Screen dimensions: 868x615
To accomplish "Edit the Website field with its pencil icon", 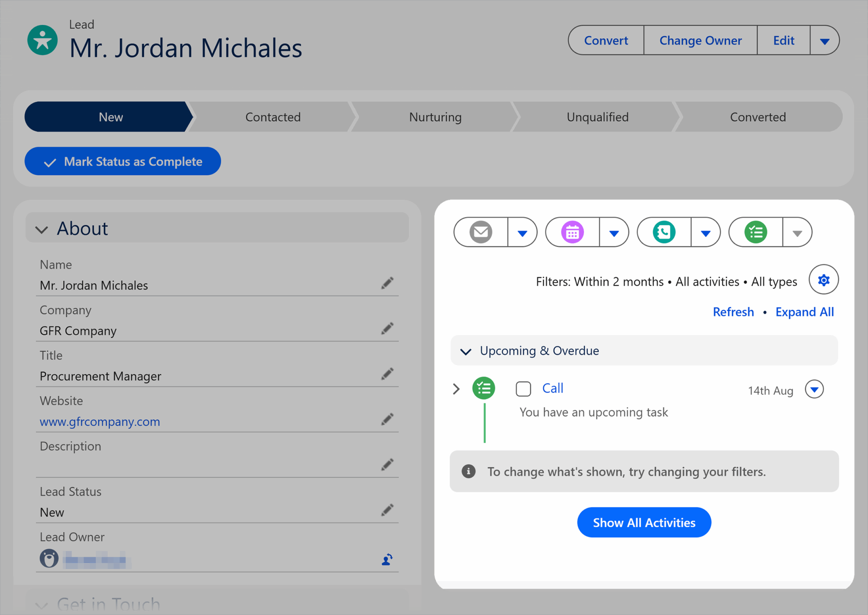I will 387,419.
